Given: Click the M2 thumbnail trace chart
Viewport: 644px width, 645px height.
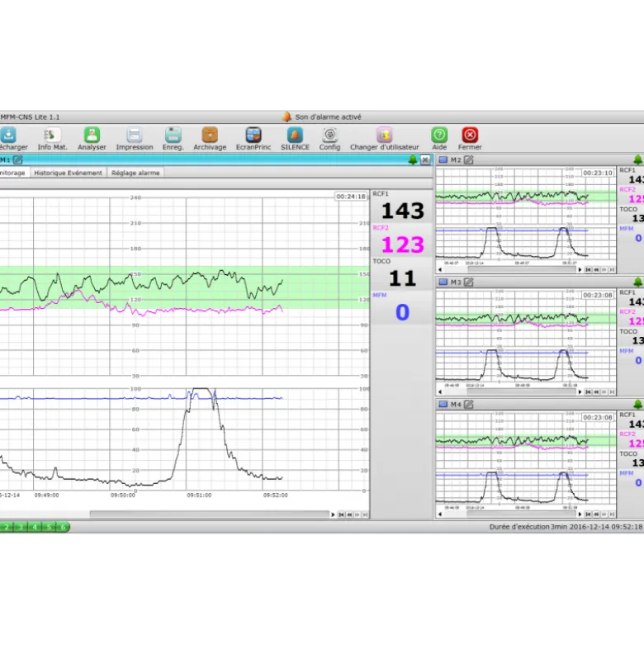Looking at the screenshot, I should [526, 216].
